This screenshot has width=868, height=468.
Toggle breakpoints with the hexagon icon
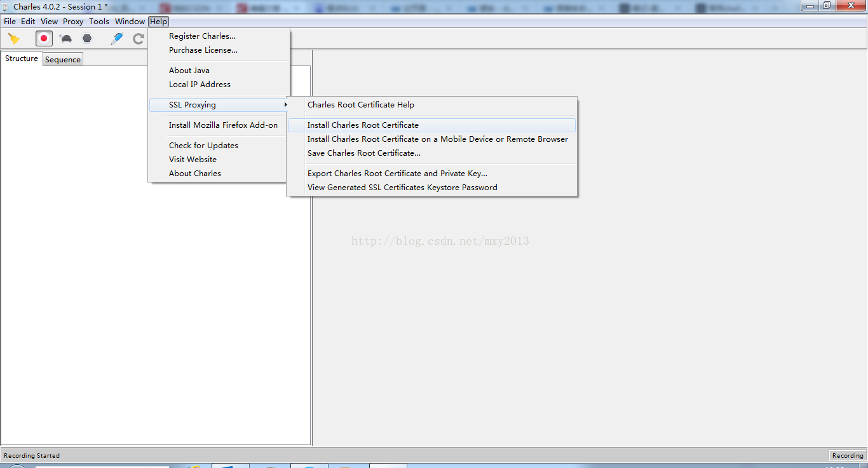pyautogui.click(x=87, y=39)
